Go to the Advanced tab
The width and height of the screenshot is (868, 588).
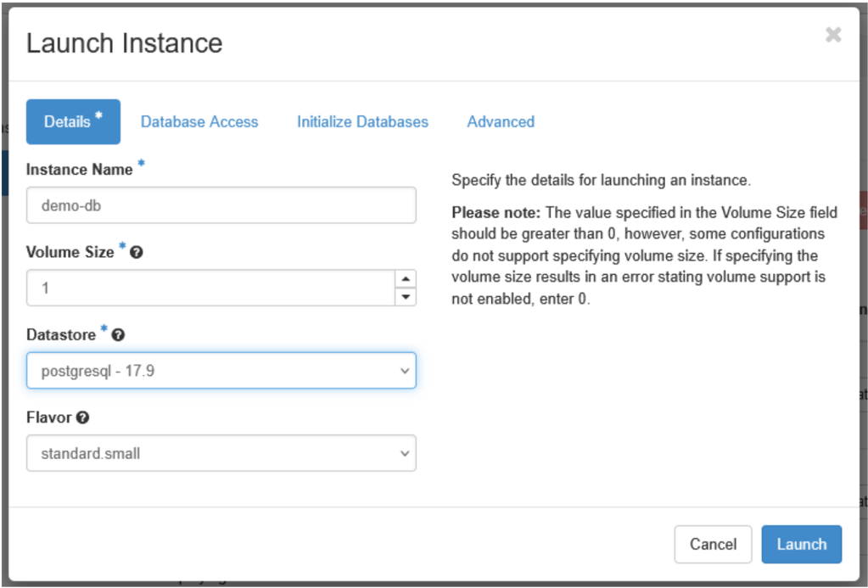(501, 121)
